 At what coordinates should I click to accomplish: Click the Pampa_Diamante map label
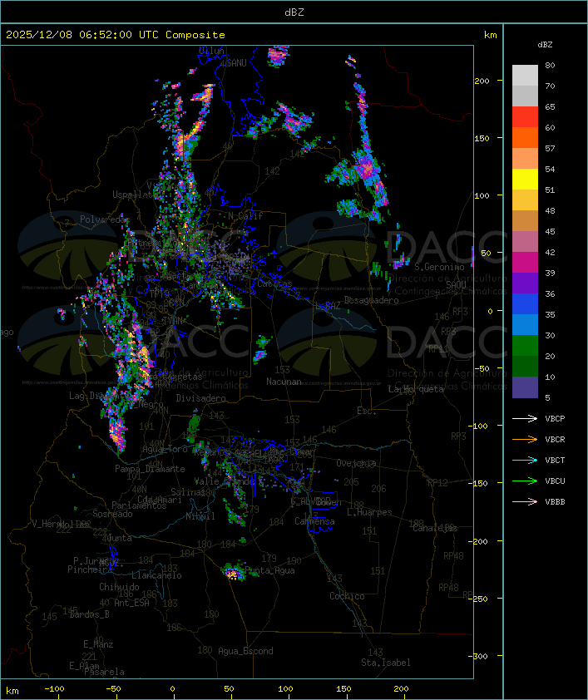[150, 469]
